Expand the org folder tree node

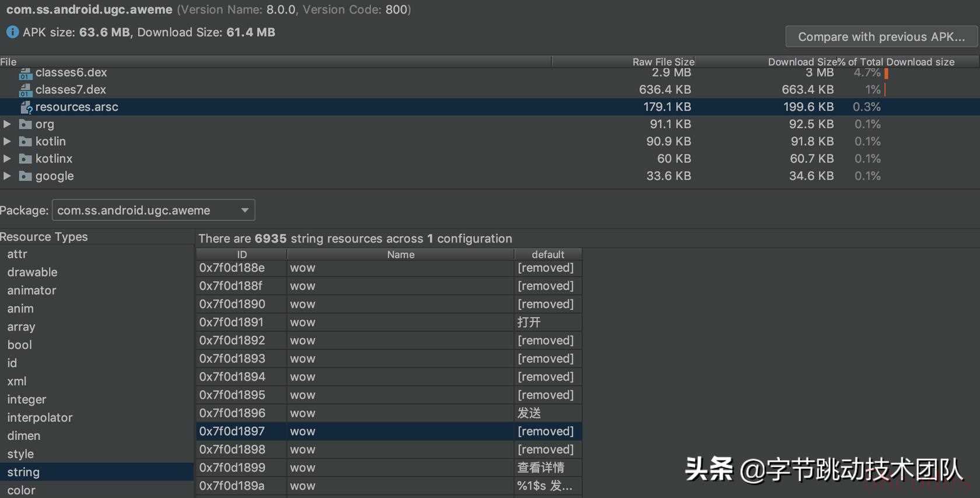(x=7, y=124)
